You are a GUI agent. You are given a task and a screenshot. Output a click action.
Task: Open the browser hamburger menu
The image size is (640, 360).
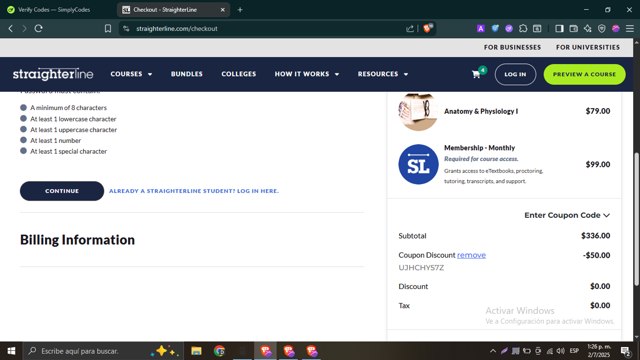pos(630,28)
